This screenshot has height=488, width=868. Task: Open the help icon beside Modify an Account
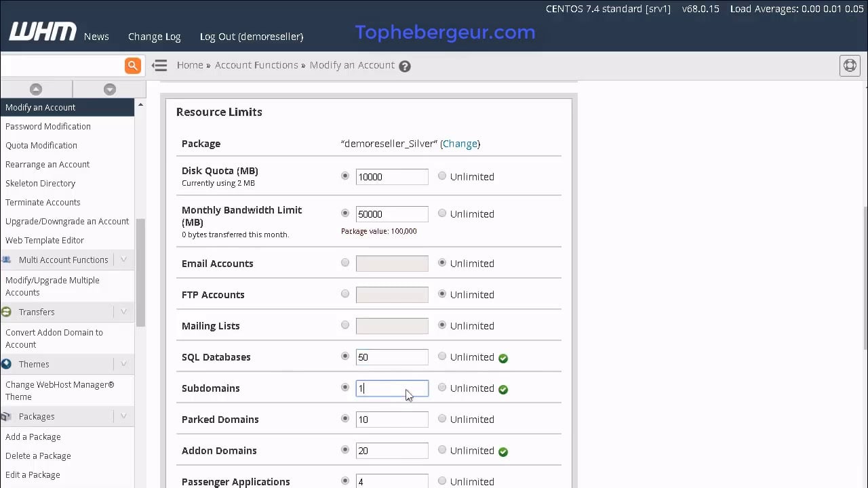(x=404, y=65)
